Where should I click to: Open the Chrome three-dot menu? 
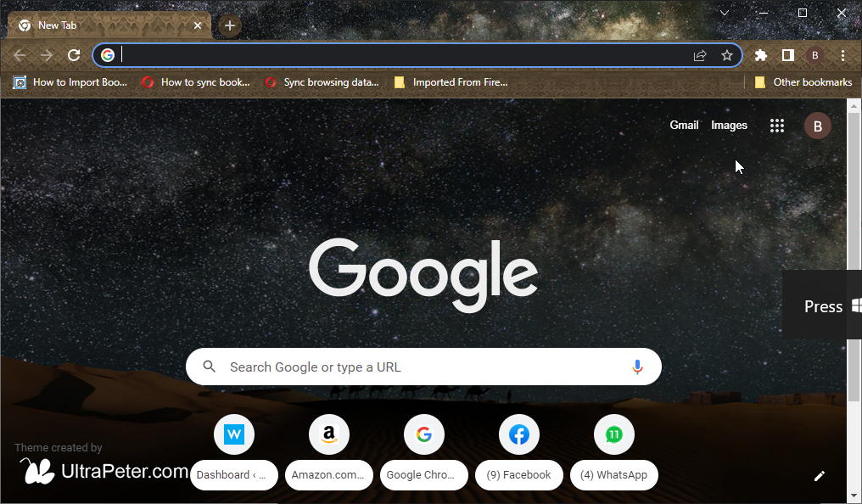point(842,55)
